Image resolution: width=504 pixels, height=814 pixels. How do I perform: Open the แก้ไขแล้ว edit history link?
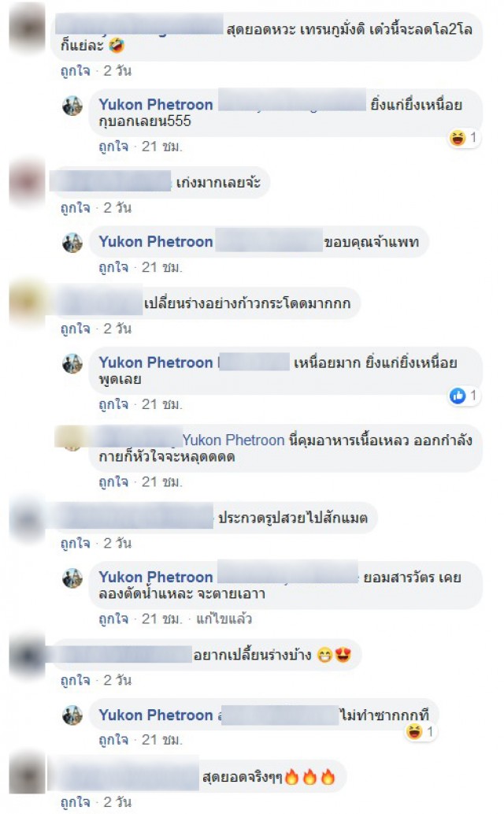[224, 619]
